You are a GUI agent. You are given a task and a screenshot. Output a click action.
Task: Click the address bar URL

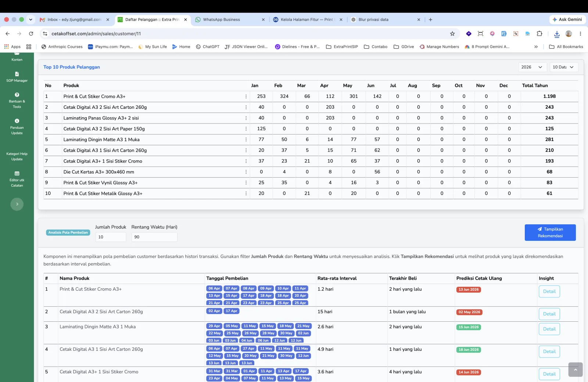96,33
